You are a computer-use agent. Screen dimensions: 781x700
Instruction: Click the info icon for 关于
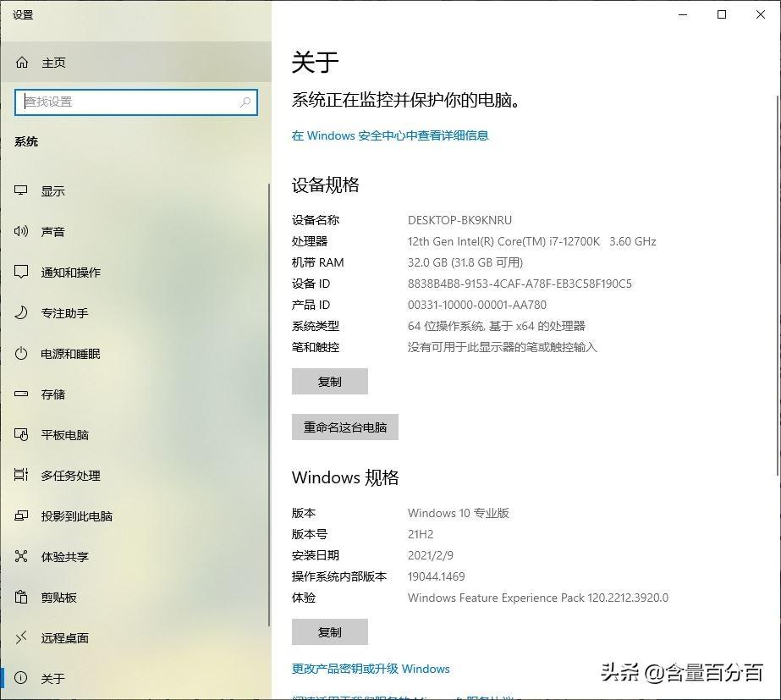point(21,678)
